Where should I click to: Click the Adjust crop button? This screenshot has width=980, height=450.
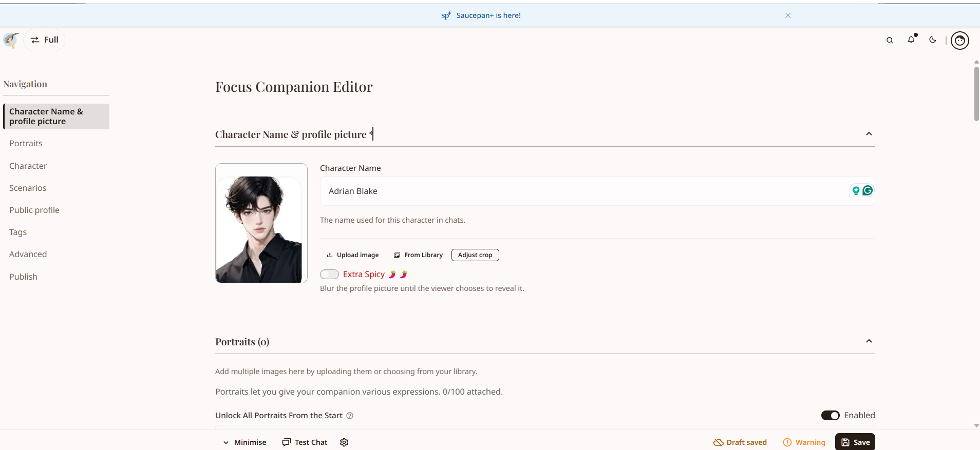click(475, 255)
